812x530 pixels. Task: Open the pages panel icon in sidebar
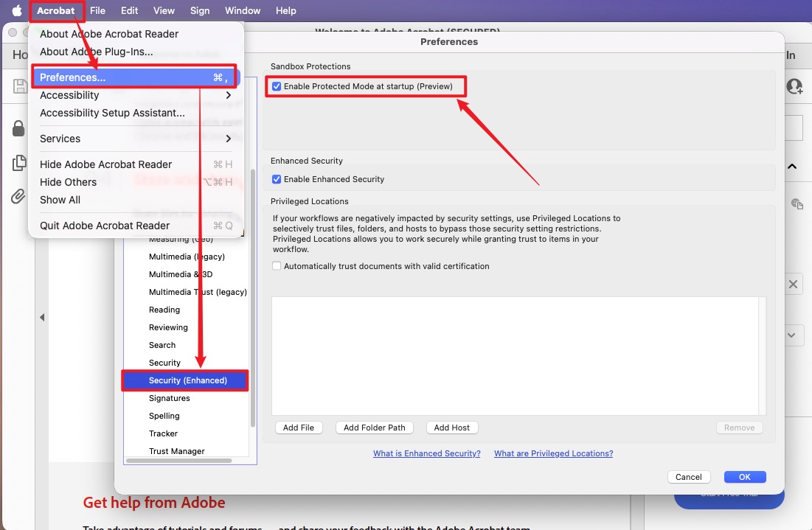tap(18, 162)
